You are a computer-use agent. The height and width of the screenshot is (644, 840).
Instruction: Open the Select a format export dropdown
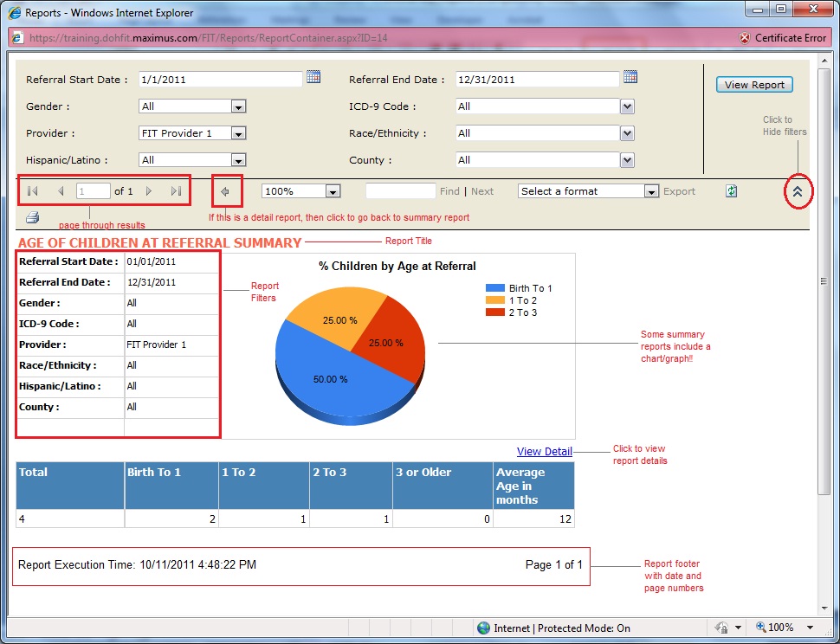pyautogui.click(x=651, y=191)
